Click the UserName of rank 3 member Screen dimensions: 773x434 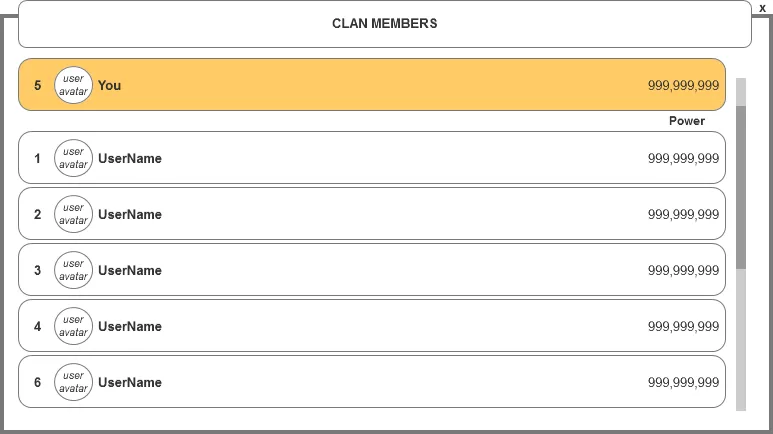pos(130,270)
